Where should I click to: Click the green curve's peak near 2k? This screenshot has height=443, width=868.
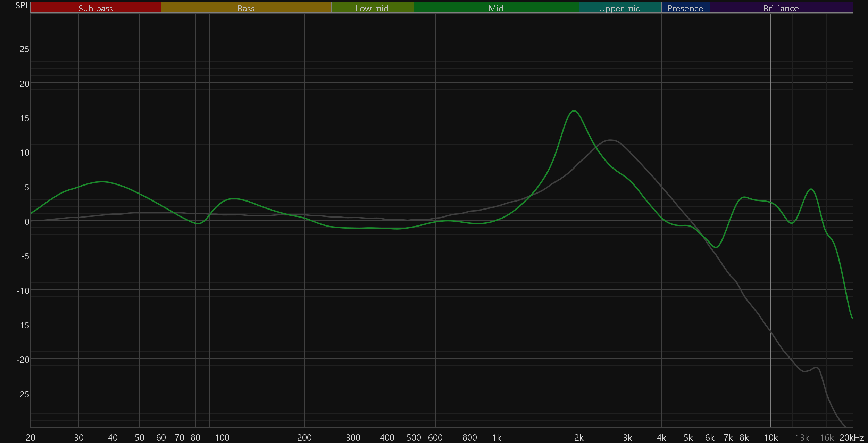coord(574,111)
